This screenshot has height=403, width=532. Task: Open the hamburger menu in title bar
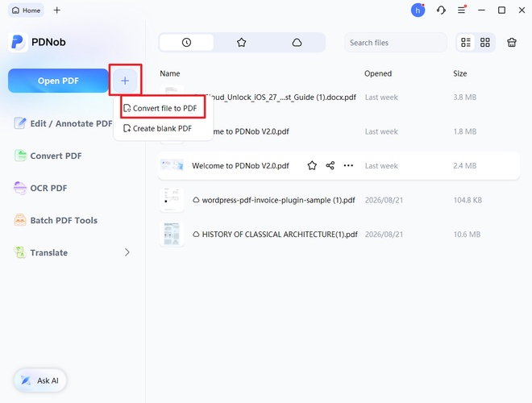point(461,10)
